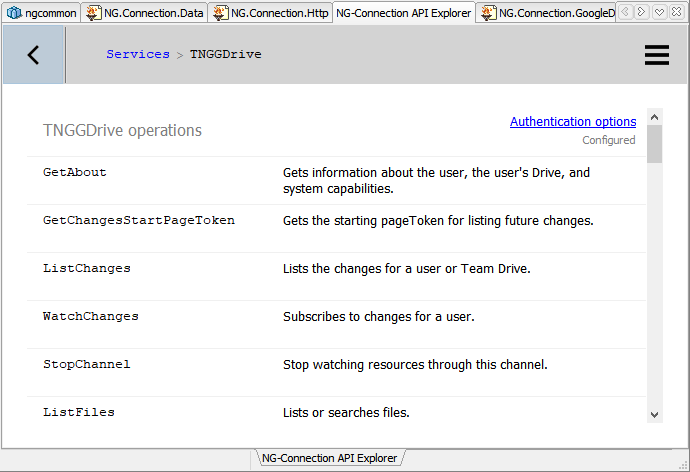Open the NG.Connection.Data tab
690x472 pixels.
[x=144, y=13]
